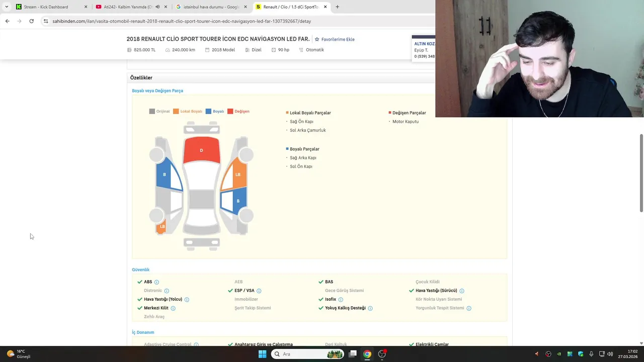Open Windows Security tray icon
The image size is (644, 362).
[x=581, y=354]
